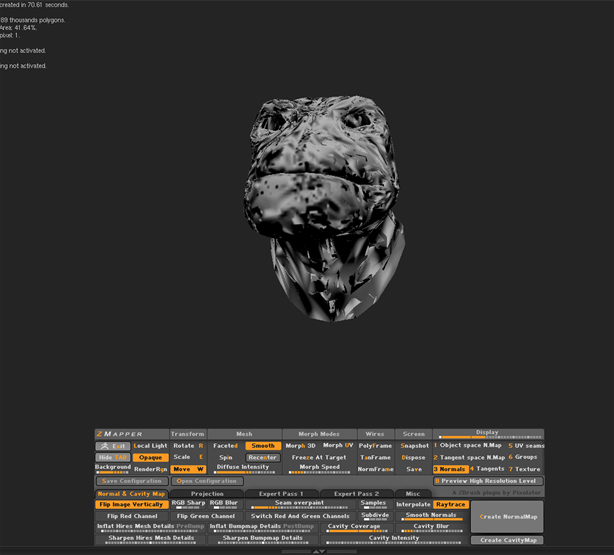This screenshot has height=555, width=614.
Task: Adjust the Samples slider
Action: point(374,504)
